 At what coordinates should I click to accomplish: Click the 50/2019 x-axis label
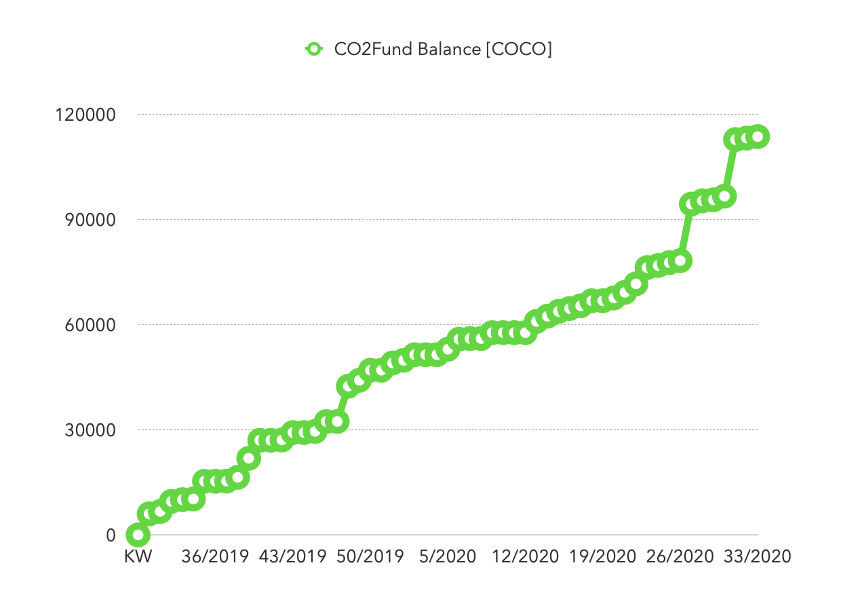point(370,557)
